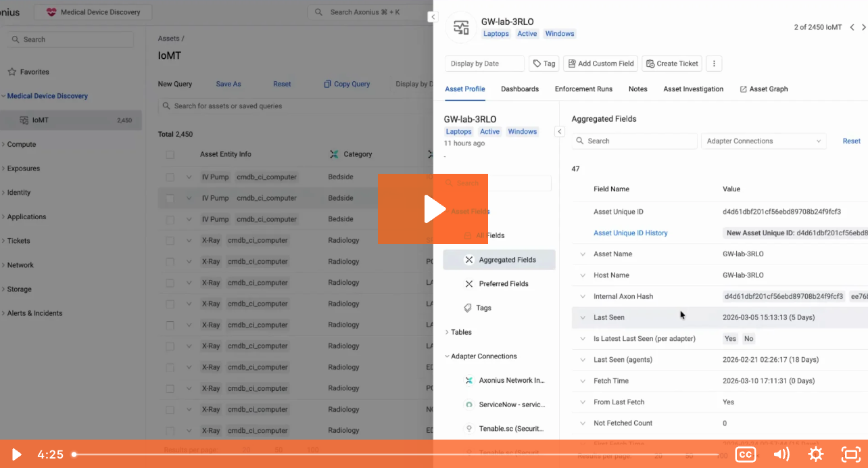Open the Adapter Connections dropdown
The width and height of the screenshot is (868, 468).
(764, 141)
